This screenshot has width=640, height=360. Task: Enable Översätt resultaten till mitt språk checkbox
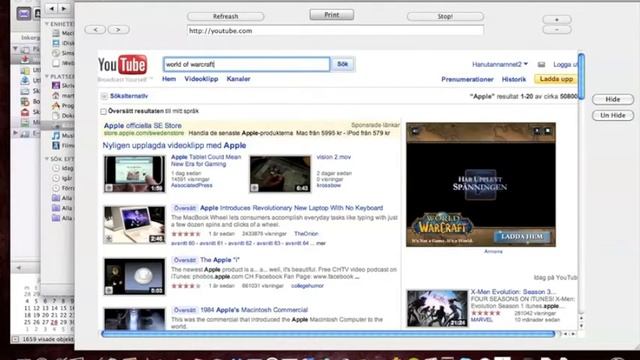pos(103,111)
